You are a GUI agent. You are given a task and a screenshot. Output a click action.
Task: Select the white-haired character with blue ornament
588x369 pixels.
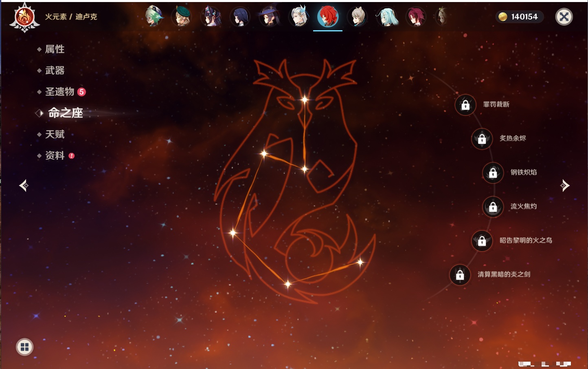click(x=299, y=17)
